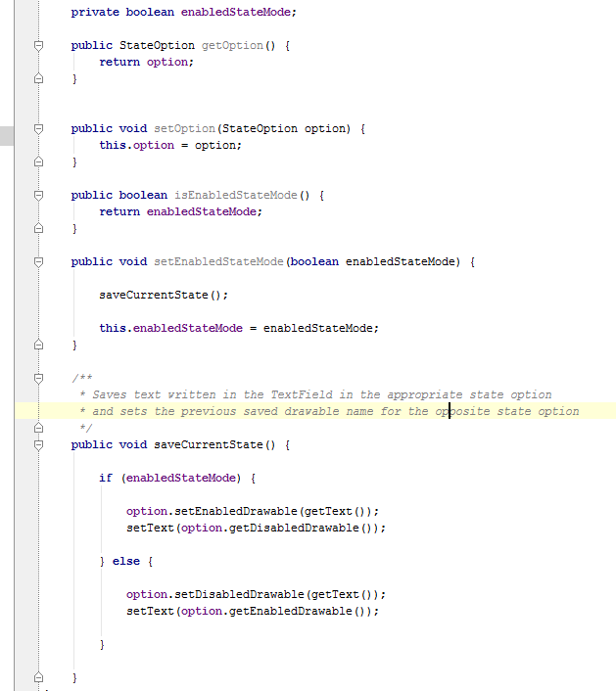Click 'if (enabledStateMode) {' condition
This screenshot has width=616, height=691.
(177, 479)
